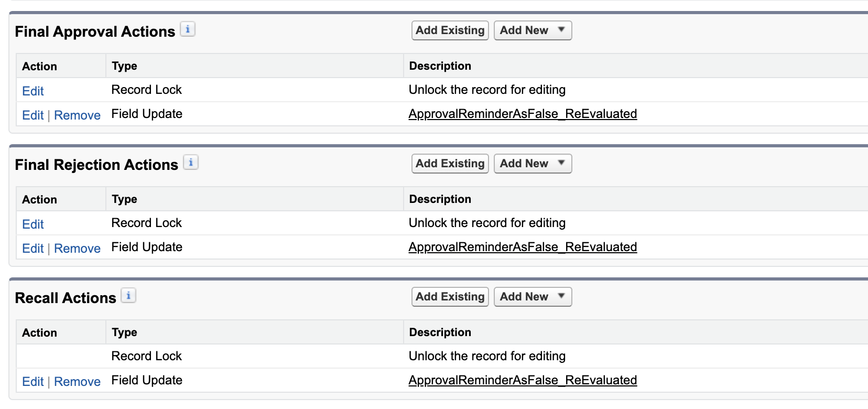The width and height of the screenshot is (868, 409).
Task: Click Add Existing in Final Approval Actions section
Action: 450,30
